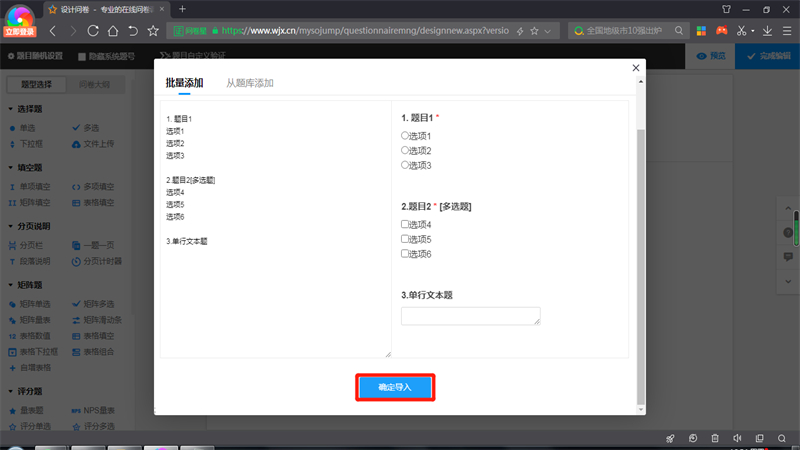Open the red game controller icon
This screenshot has height=450, width=800.
point(721,31)
